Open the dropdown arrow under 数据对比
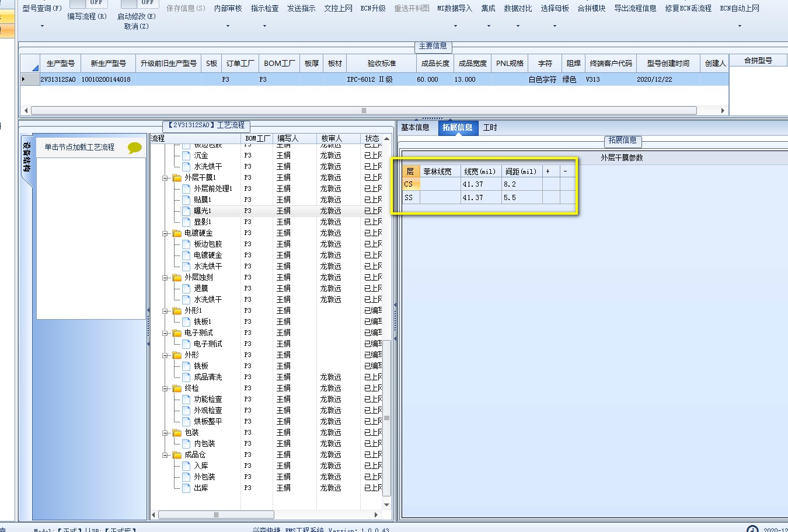The image size is (788, 532). pyautogui.click(x=518, y=26)
